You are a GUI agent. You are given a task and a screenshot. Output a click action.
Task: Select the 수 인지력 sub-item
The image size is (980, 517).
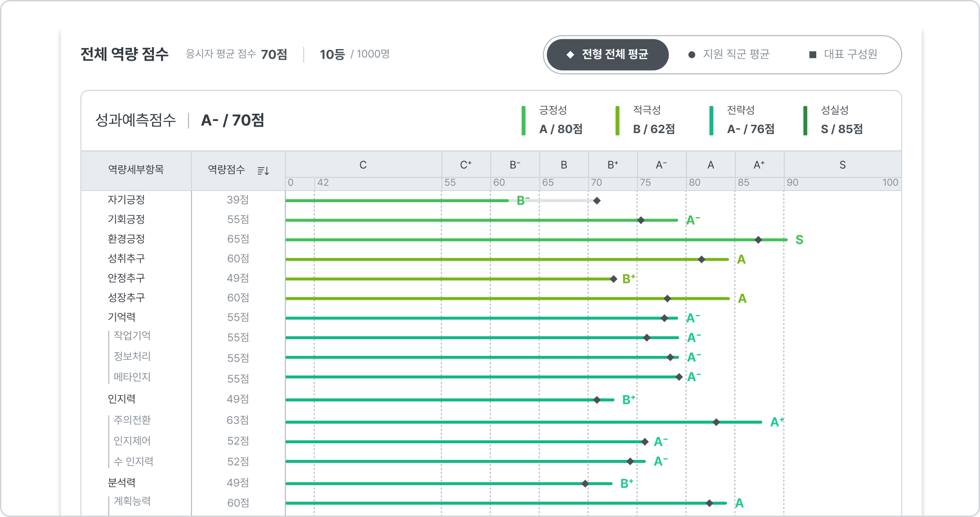tap(133, 462)
